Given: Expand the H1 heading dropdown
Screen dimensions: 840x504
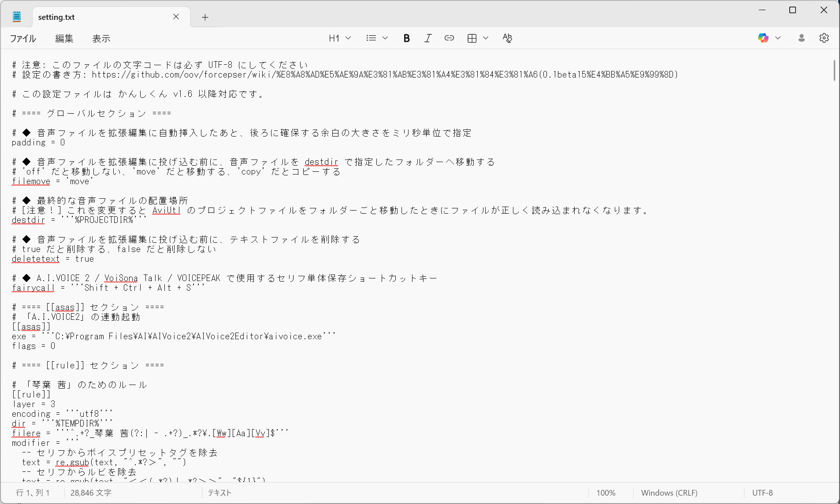Looking at the screenshot, I should pos(340,38).
